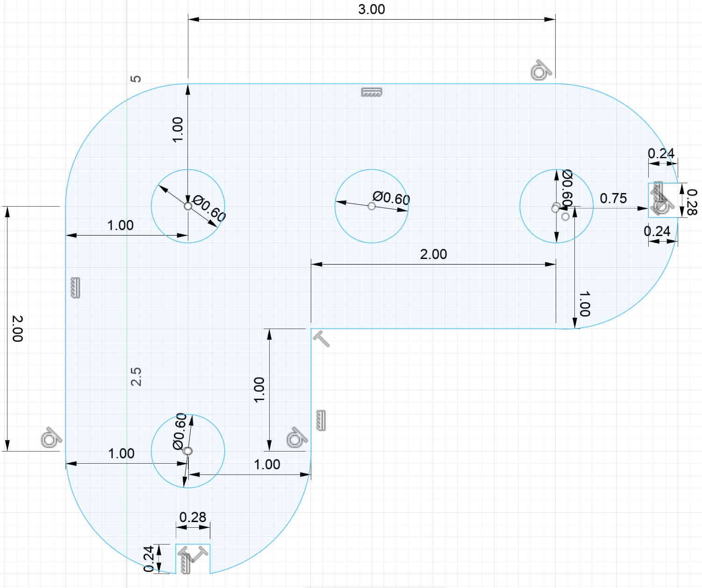Click the Ø0.60 dimension of the bottom-left circle
This screenshot has width=702, height=588.
[x=180, y=431]
